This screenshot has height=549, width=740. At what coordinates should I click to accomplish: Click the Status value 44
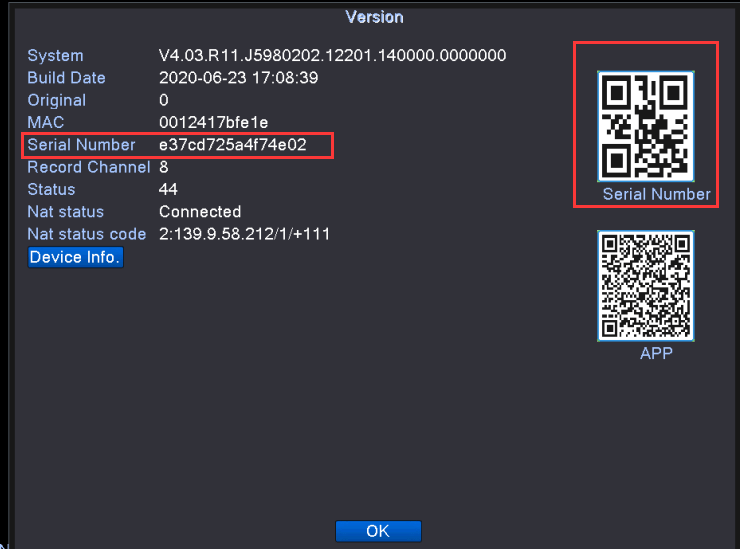(168, 189)
